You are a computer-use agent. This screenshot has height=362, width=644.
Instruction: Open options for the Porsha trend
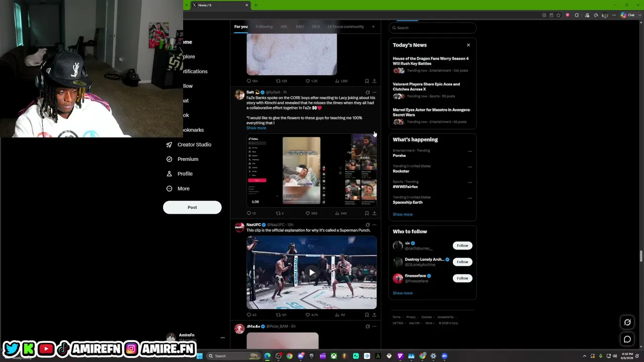point(470,151)
